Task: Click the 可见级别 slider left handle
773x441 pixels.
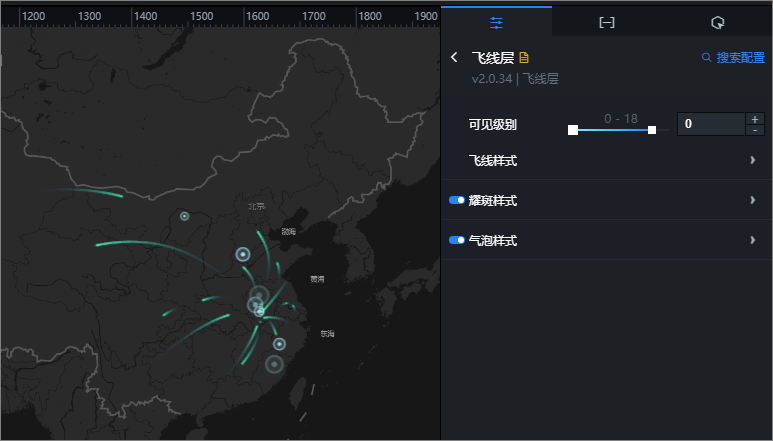Action: tap(573, 130)
